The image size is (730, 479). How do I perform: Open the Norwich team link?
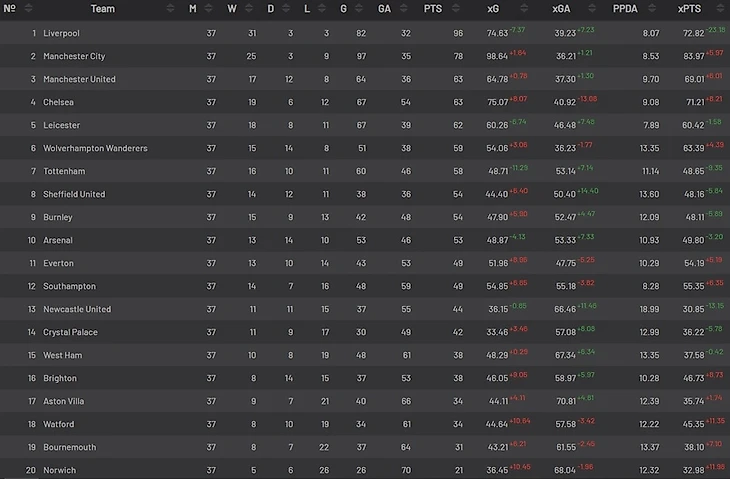(x=59, y=470)
